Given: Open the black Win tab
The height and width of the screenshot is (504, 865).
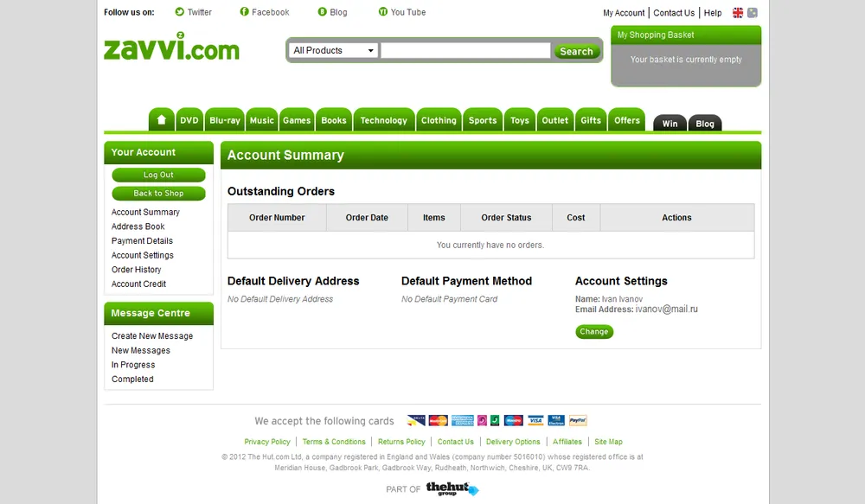Looking at the screenshot, I should click(670, 124).
